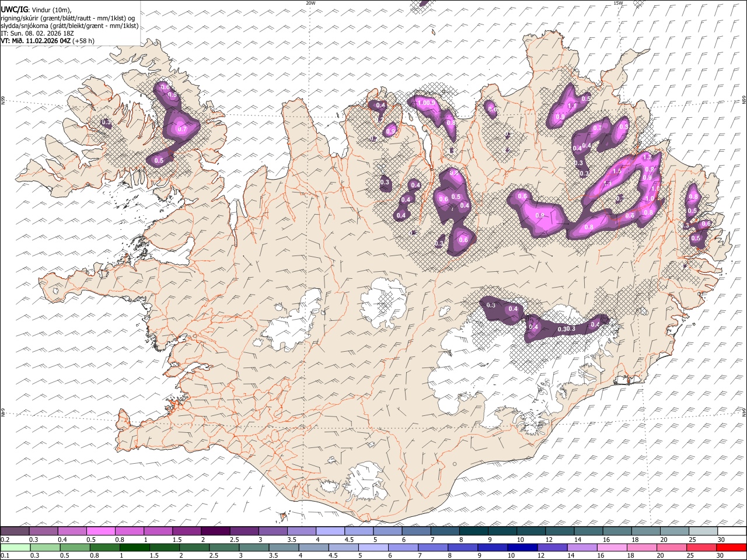Screen dimensions: 747x560
Task: Select the 'Vindur (10m)' header text
Action: pyautogui.click(x=51, y=10)
